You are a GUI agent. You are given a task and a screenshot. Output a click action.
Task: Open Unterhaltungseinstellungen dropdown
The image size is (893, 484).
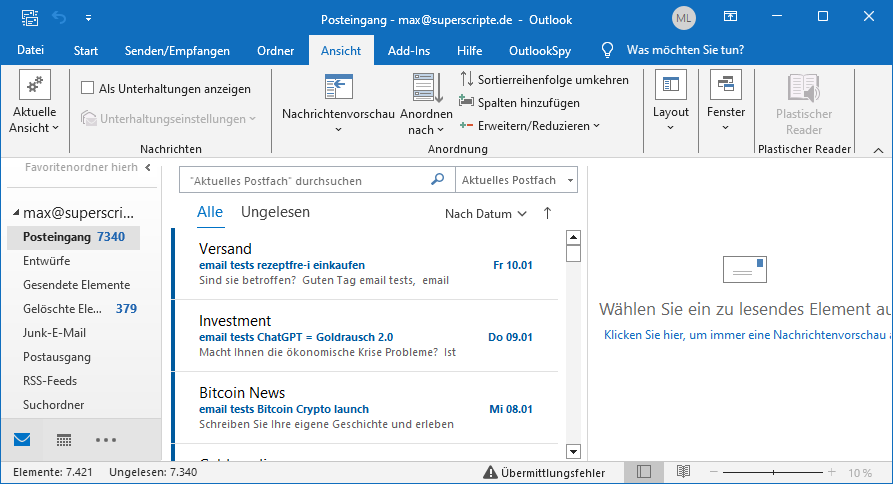click(x=169, y=118)
